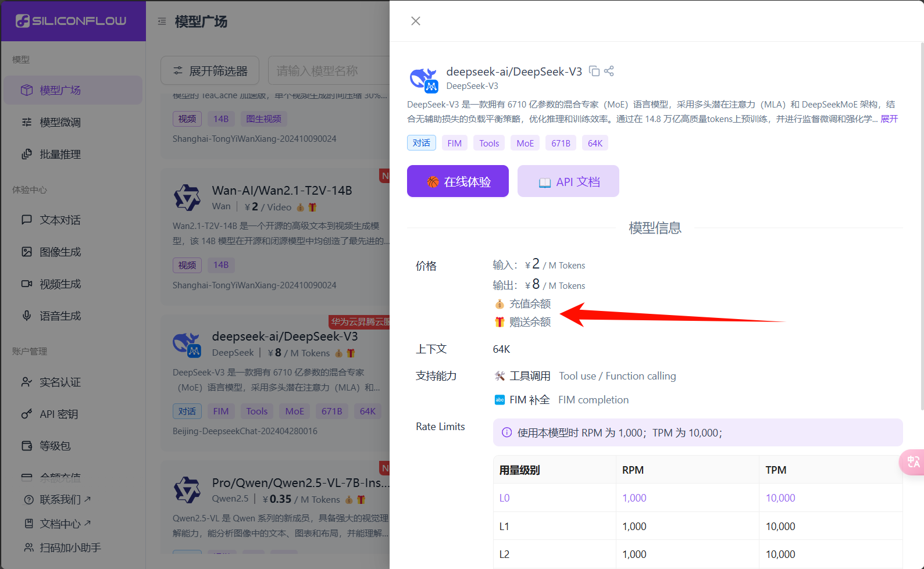Open API 密钥 in the sidebar
This screenshot has width=924, height=569.
pos(73,414)
